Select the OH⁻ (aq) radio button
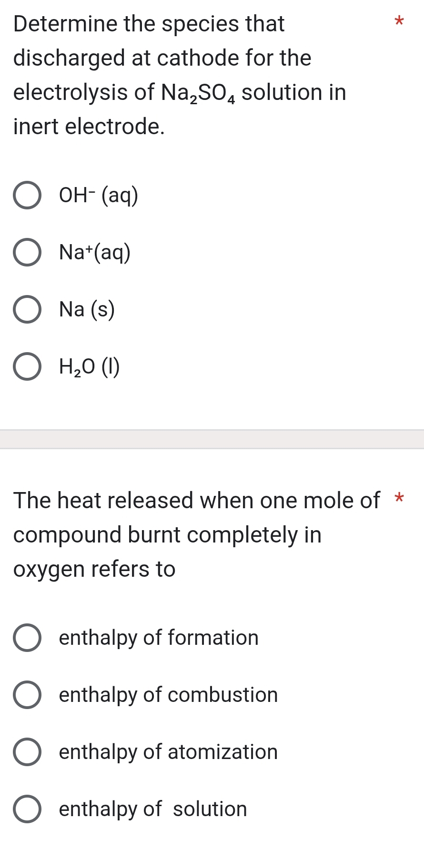This screenshot has width=424, height=868. (27, 197)
